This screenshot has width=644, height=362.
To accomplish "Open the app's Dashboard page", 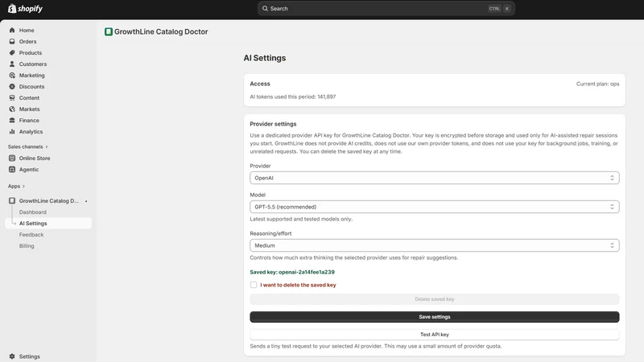I will point(33,212).
